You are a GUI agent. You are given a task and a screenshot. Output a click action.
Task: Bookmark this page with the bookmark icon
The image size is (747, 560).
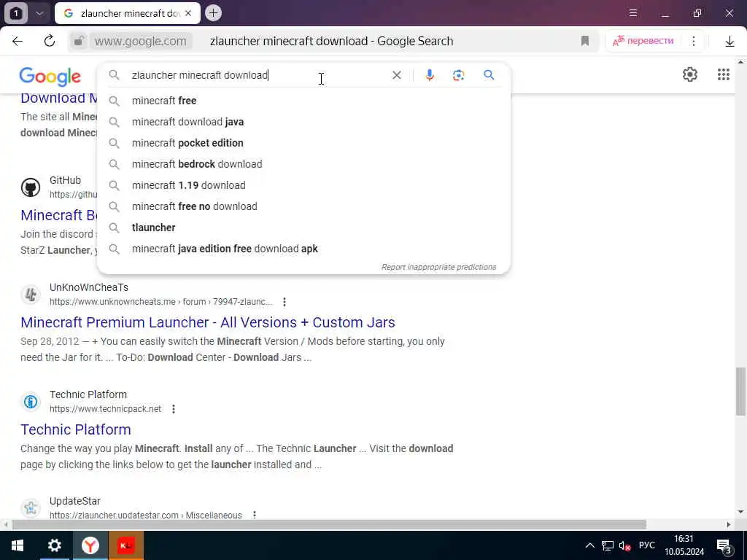coord(585,41)
